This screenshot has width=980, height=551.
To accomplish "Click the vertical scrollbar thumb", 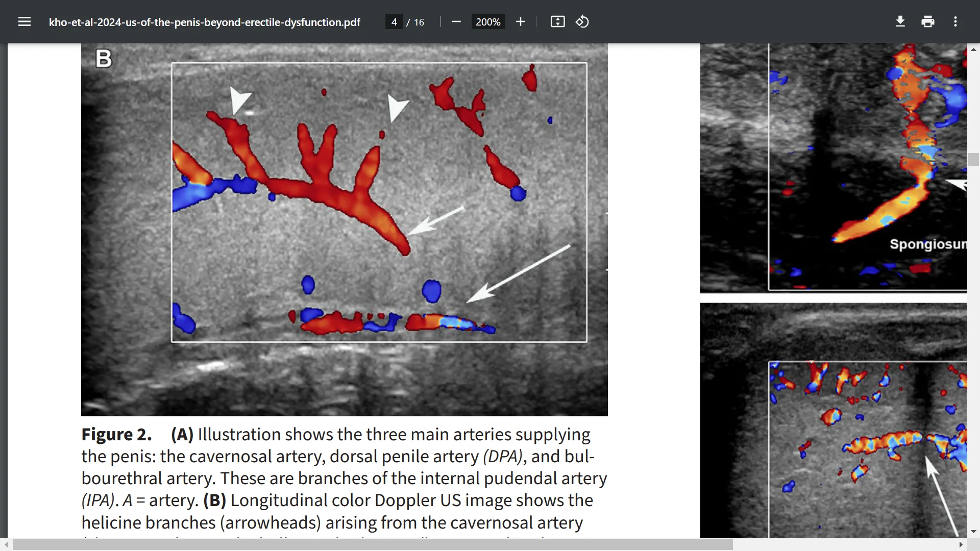I will (x=973, y=159).
